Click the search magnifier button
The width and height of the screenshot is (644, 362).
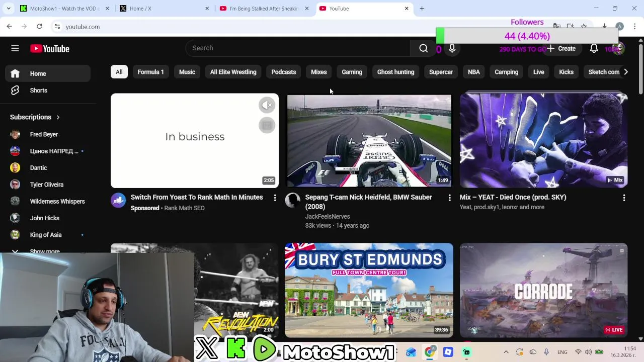pyautogui.click(x=423, y=48)
